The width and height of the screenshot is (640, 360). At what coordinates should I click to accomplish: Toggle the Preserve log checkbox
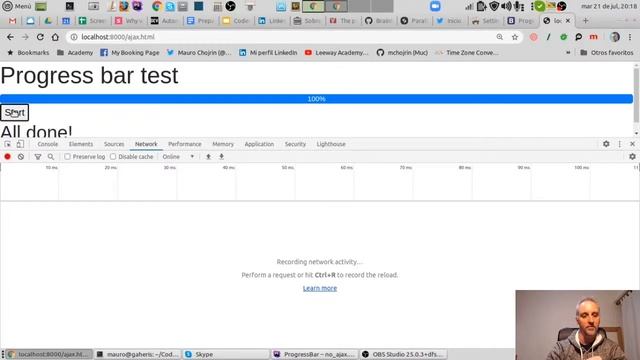pyautogui.click(x=68, y=156)
